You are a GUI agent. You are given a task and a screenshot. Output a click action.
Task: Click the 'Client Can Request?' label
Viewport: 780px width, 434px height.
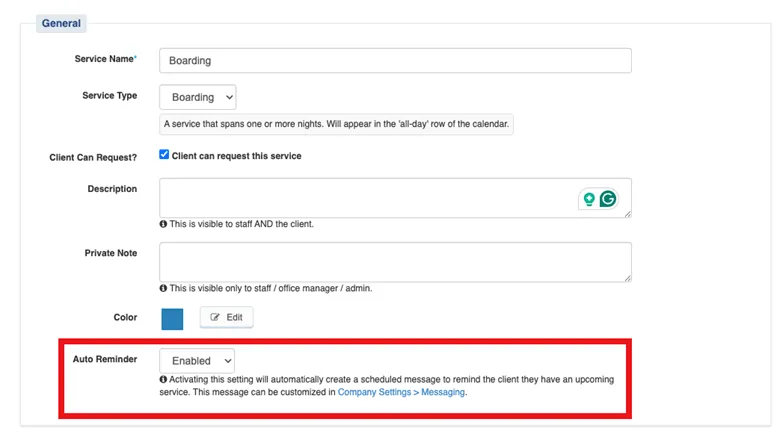(x=93, y=157)
